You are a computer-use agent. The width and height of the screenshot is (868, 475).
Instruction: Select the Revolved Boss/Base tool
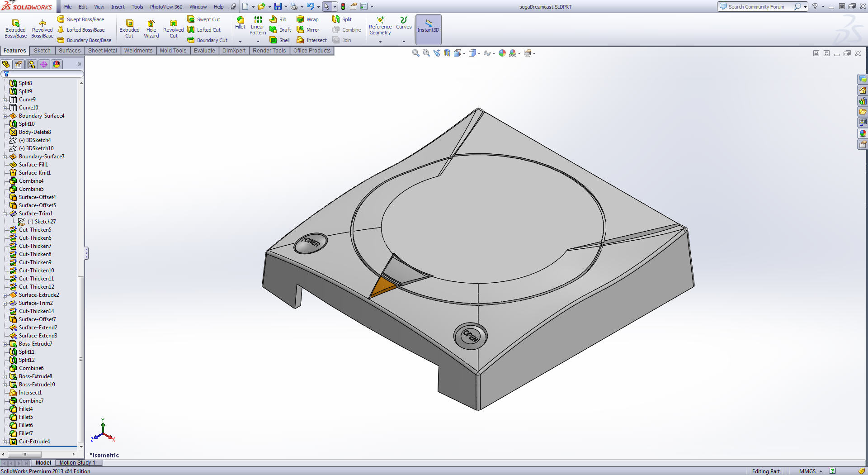pos(42,28)
